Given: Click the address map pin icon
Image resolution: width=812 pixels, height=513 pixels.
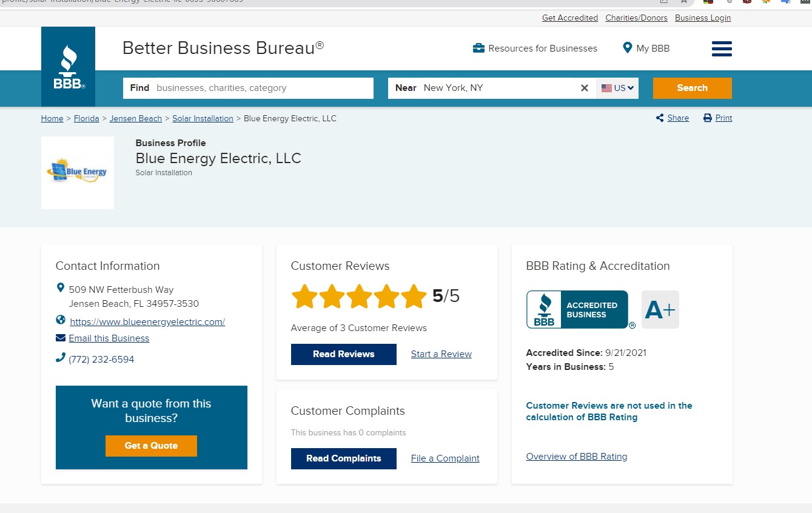Looking at the screenshot, I should pyautogui.click(x=60, y=288).
